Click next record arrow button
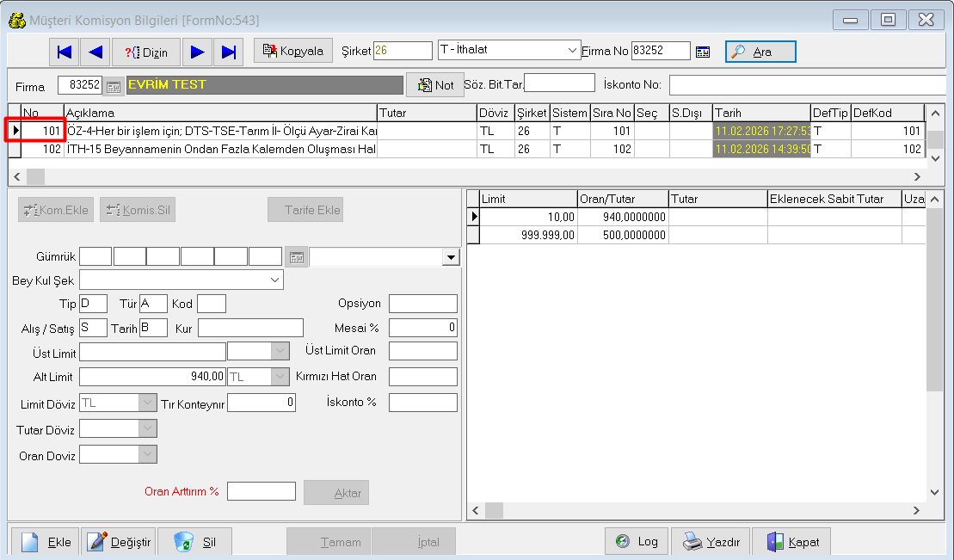 click(x=197, y=52)
